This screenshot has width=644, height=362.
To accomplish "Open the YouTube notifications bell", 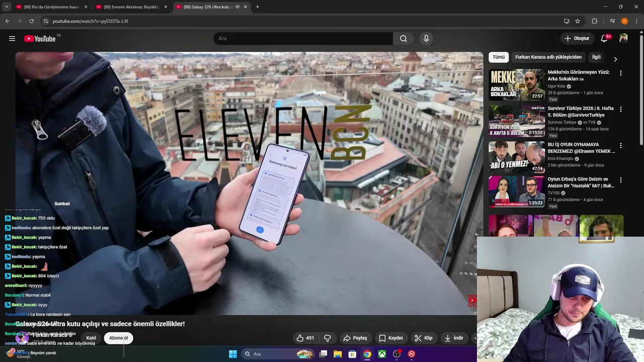I will pyautogui.click(x=605, y=39).
